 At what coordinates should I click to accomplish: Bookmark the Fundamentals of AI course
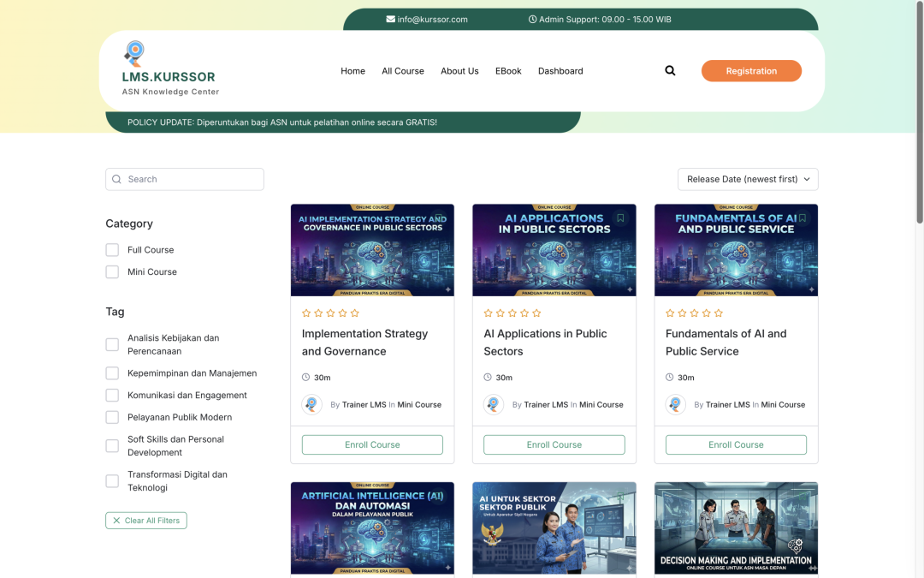pyautogui.click(x=802, y=218)
